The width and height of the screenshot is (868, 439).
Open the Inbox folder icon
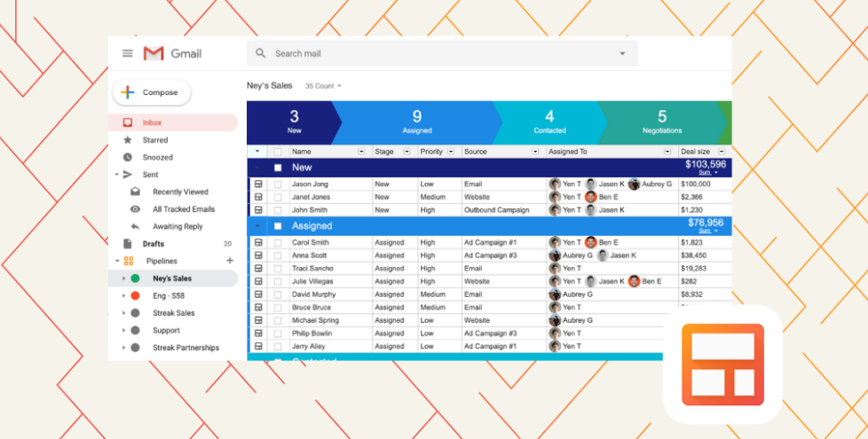point(128,122)
